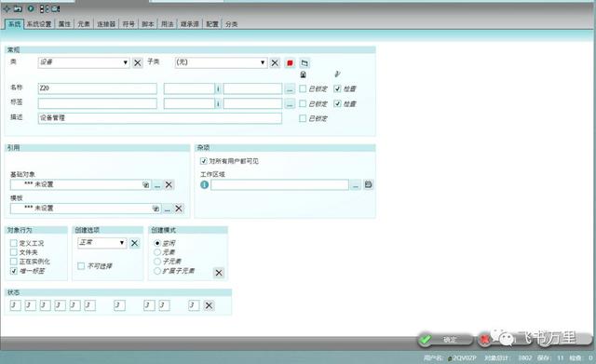Clear the 创建选项 dropdown with its X button
The width and height of the screenshot is (596, 364).
[x=134, y=243]
